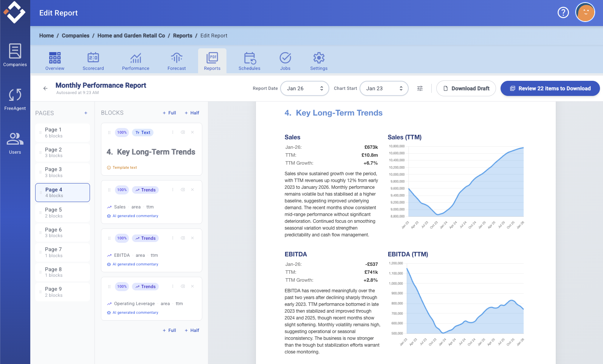This screenshot has height=364, width=603.
Task: Select Page 9 in the pages list
Action: (62, 292)
